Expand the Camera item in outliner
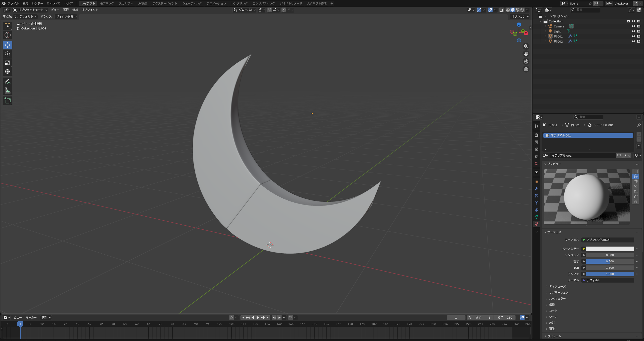 point(545,26)
